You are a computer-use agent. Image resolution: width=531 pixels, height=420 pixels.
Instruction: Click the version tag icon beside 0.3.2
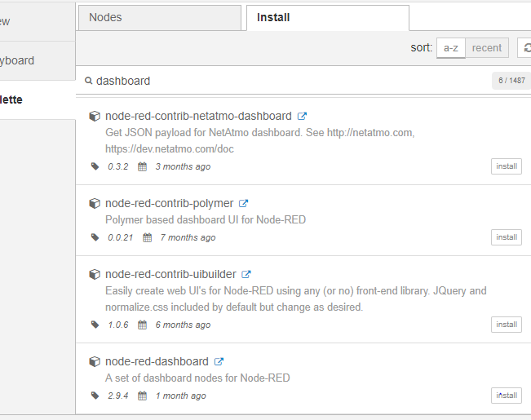click(x=95, y=166)
